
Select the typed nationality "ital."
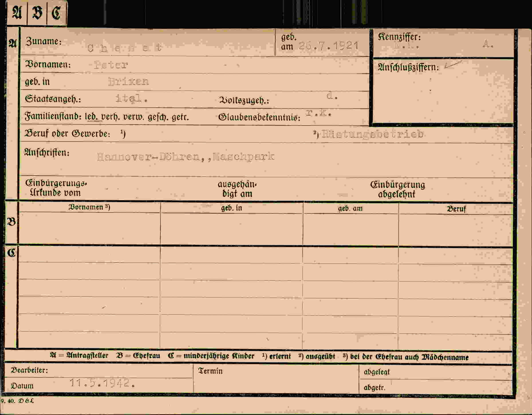point(132,99)
